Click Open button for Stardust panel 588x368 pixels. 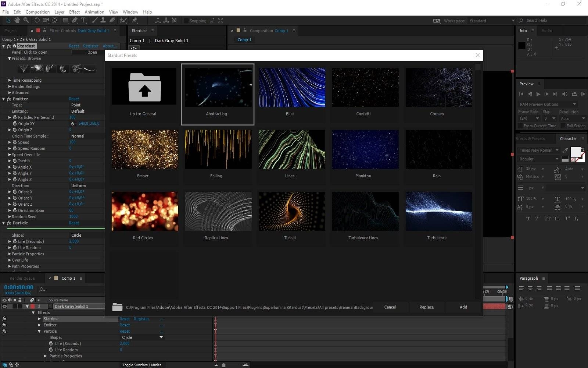tap(92, 52)
